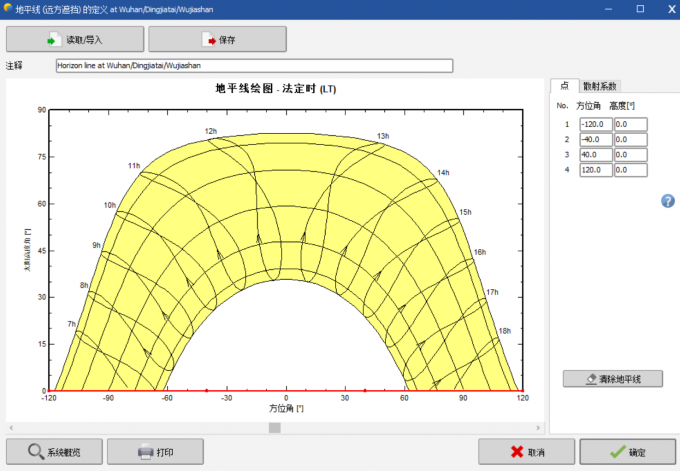The image size is (680, 471).
Task: Click the 注释 comment text field
Action: [x=254, y=65]
